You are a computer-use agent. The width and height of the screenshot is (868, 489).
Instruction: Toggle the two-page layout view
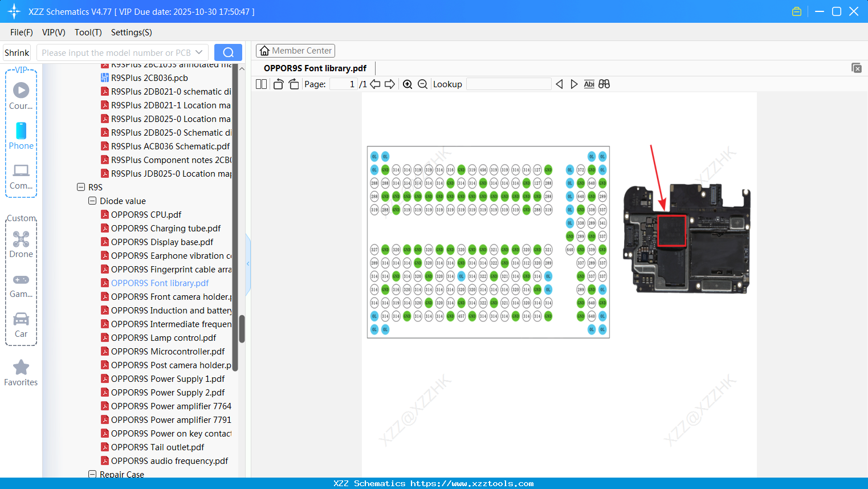click(261, 84)
